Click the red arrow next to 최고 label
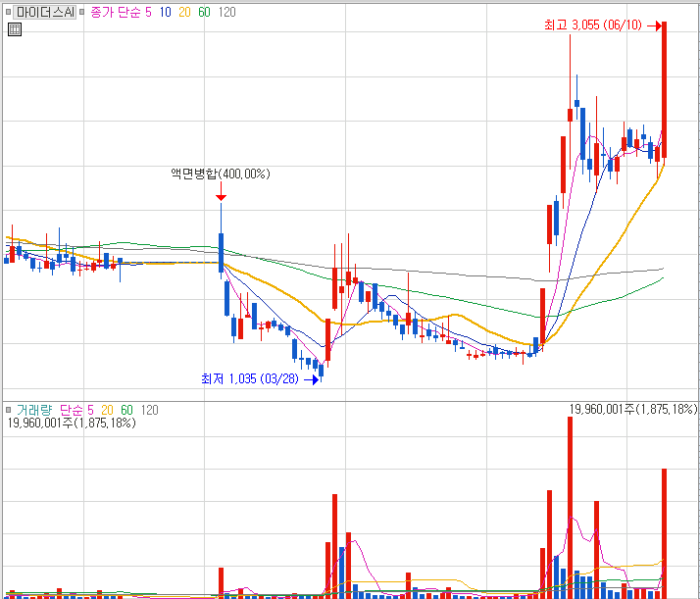700x599 pixels. click(655, 25)
